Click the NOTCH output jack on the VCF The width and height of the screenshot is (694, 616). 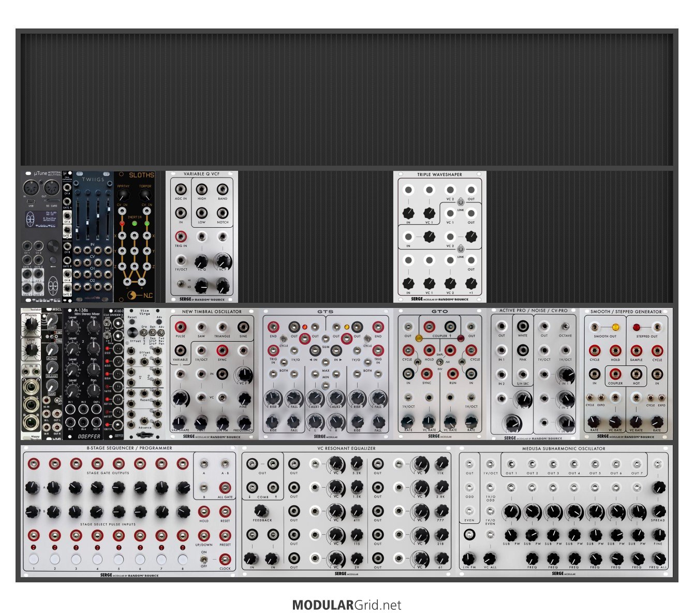(x=223, y=213)
